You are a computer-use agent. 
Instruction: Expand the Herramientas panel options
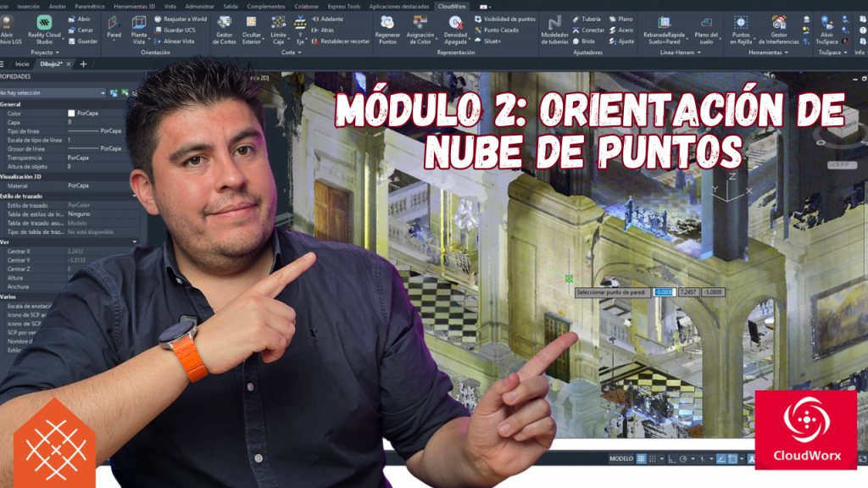pyautogui.click(x=786, y=53)
